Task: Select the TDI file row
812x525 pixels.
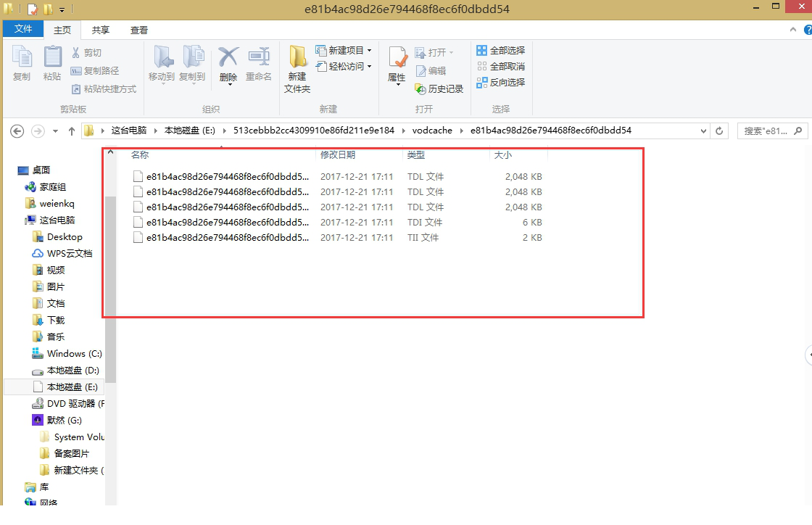Action: click(x=338, y=222)
